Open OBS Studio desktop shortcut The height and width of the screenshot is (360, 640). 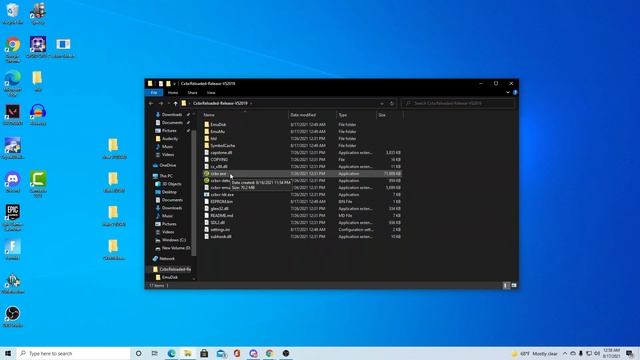pyautogui.click(x=13, y=317)
